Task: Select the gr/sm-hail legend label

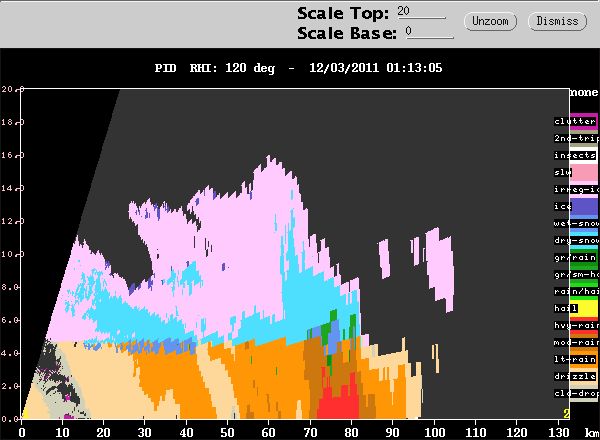Action: [x=576, y=274]
